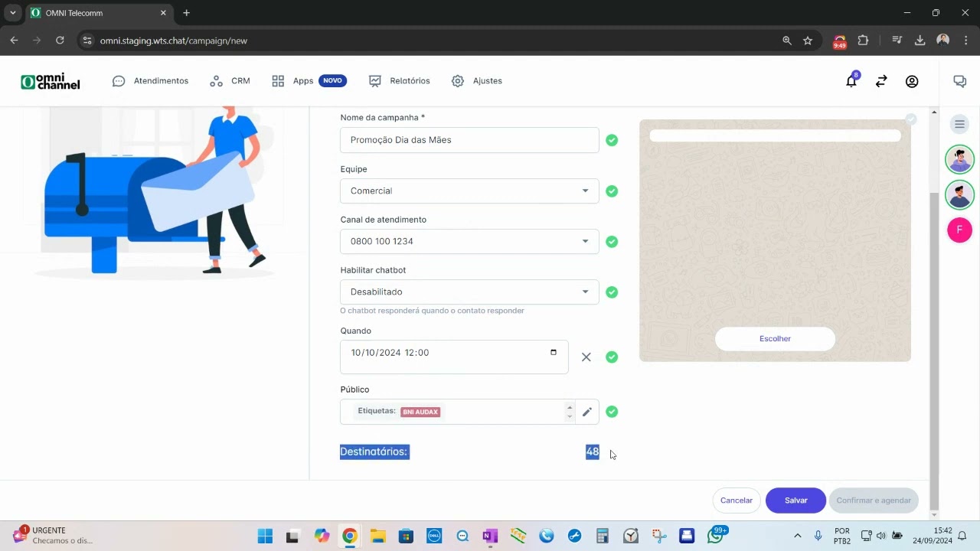Click the green check beside Público

[x=612, y=412]
